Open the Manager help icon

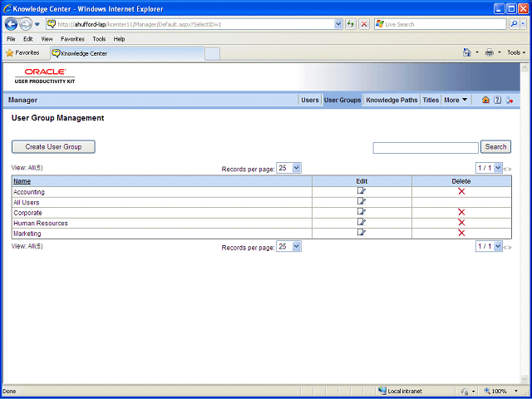tap(497, 100)
